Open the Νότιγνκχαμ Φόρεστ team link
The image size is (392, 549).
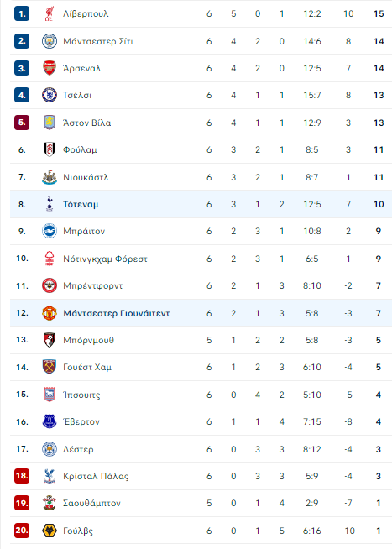point(106,259)
